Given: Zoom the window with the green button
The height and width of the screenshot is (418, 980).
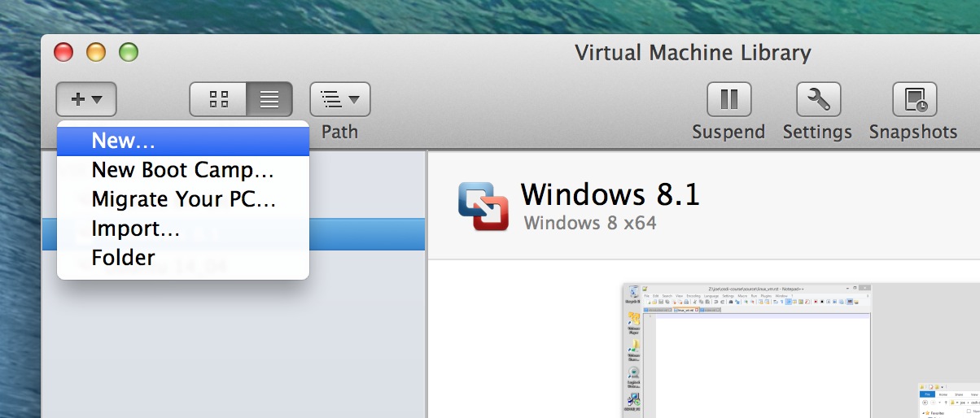Looking at the screenshot, I should point(129,53).
